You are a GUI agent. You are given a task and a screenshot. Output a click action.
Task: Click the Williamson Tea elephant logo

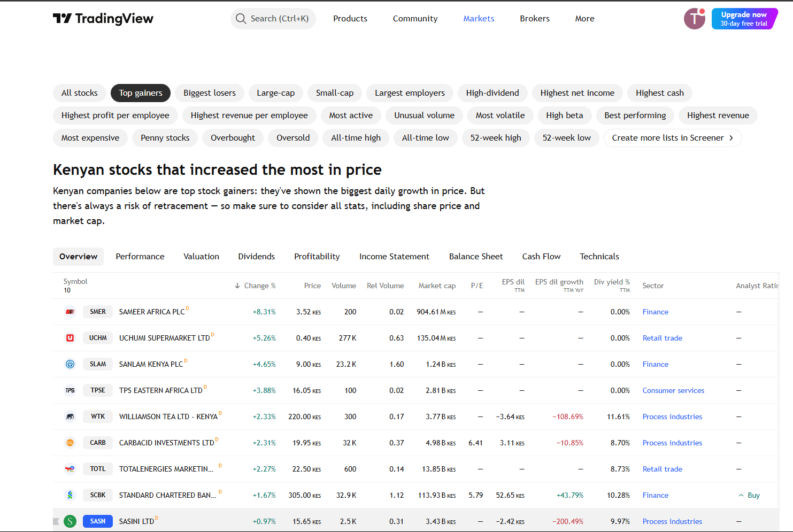[x=70, y=417]
